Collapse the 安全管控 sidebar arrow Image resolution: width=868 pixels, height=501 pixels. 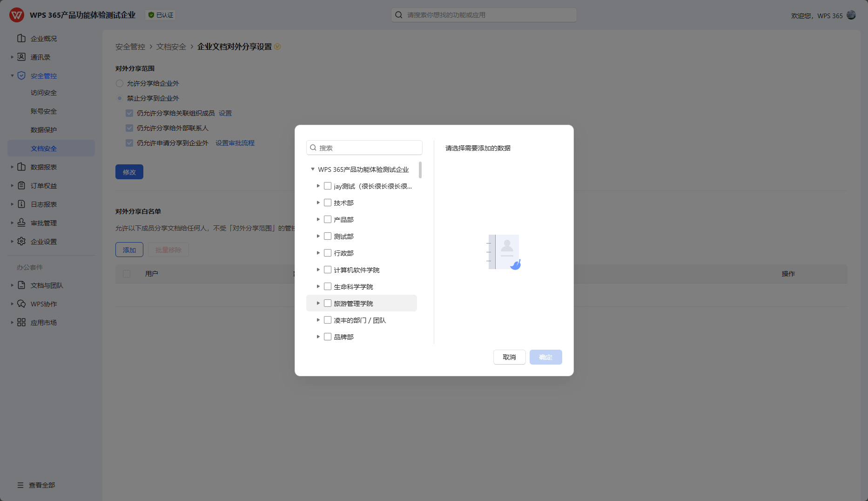coord(12,75)
